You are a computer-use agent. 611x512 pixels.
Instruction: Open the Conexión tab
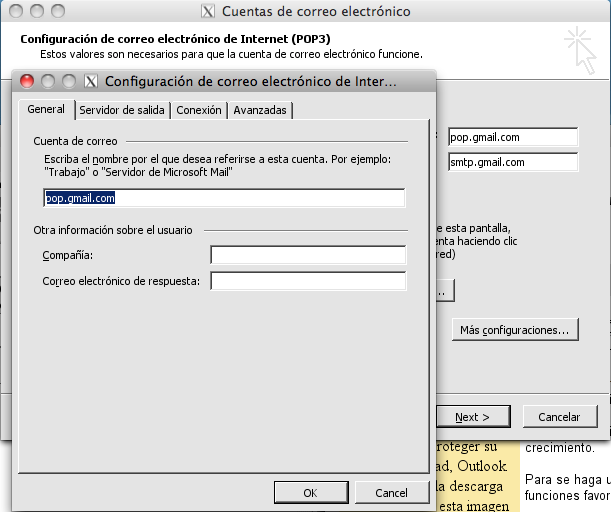coord(198,111)
